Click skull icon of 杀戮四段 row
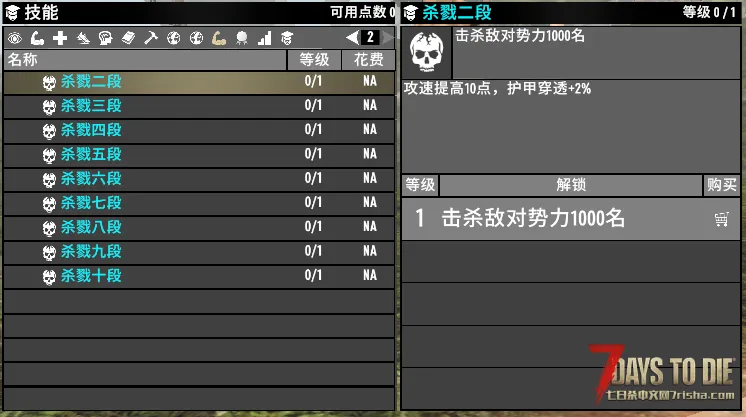This screenshot has width=746, height=417. pos(49,131)
